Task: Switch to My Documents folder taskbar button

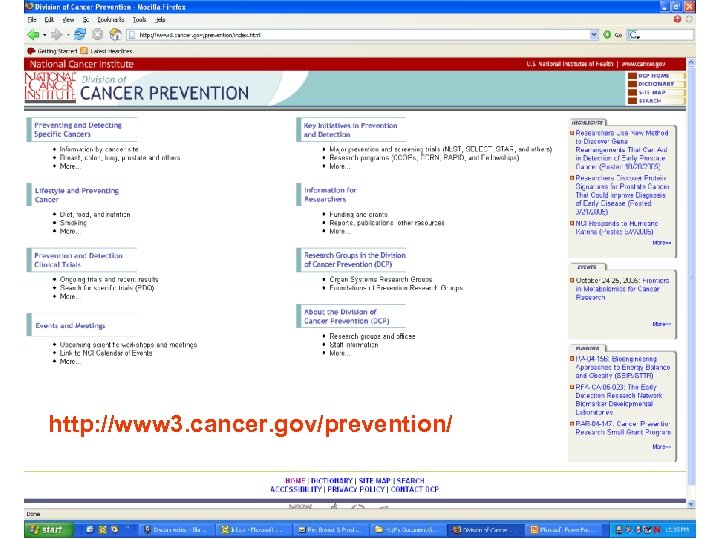Action: (409, 529)
